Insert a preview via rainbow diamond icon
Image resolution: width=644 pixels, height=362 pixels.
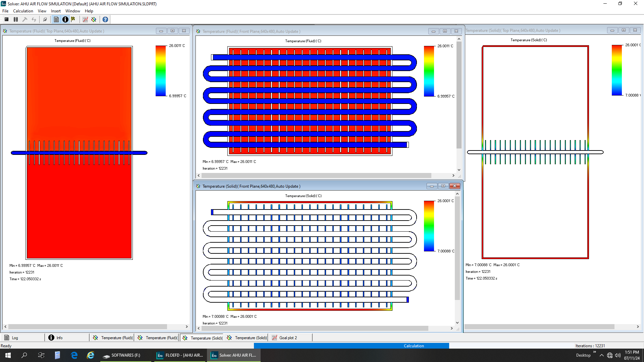(94, 19)
